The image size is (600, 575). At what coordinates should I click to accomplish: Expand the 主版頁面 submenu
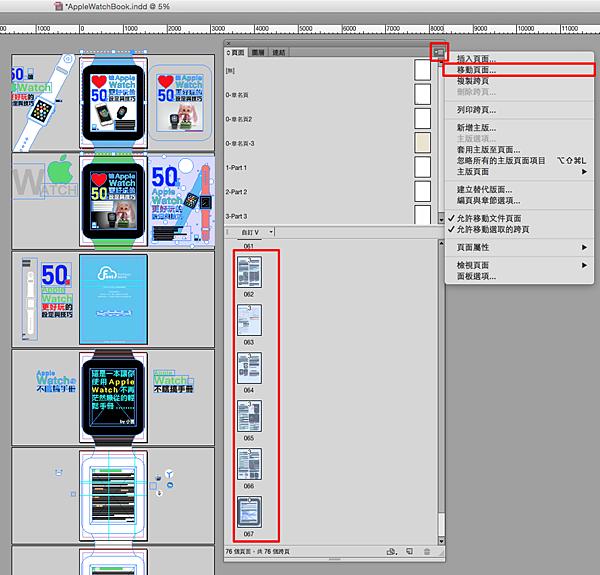pyautogui.click(x=519, y=172)
